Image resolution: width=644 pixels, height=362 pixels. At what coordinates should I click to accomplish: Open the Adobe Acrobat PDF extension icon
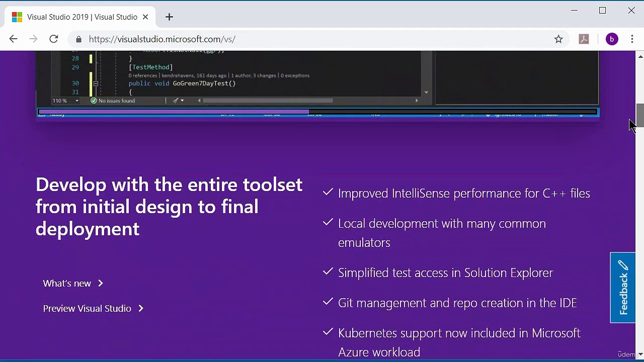pos(584,39)
